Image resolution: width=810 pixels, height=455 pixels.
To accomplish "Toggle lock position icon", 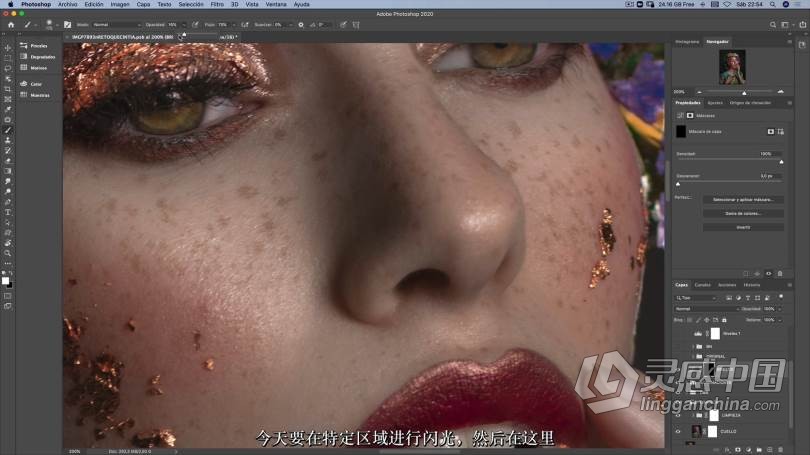I will coord(707,320).
